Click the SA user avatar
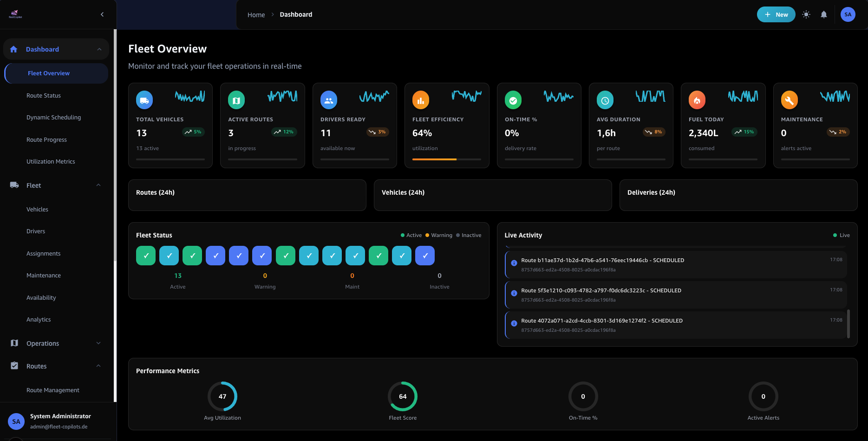This screenshot has height=441, width=868. 848,14
